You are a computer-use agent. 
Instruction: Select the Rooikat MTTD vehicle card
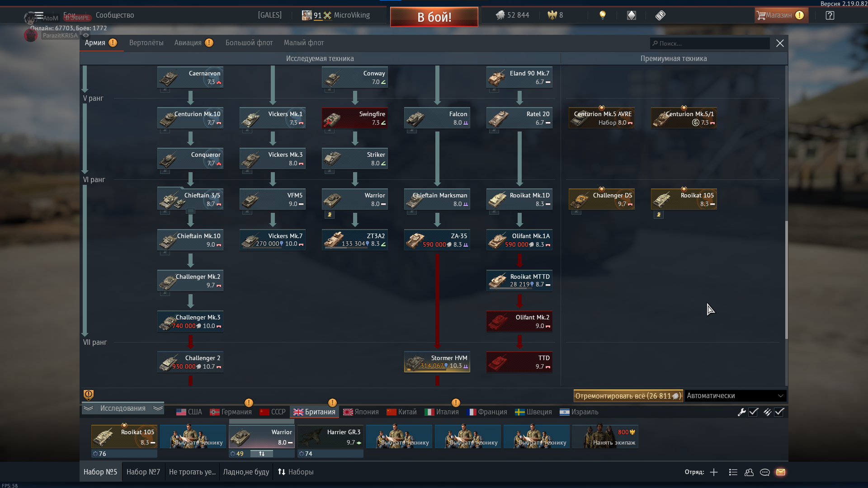(519, 281)
